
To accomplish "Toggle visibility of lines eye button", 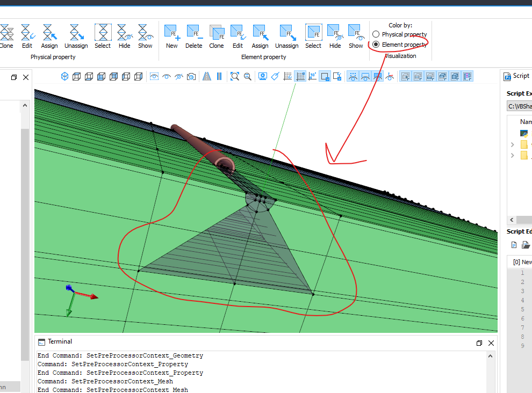I will 365,77.
